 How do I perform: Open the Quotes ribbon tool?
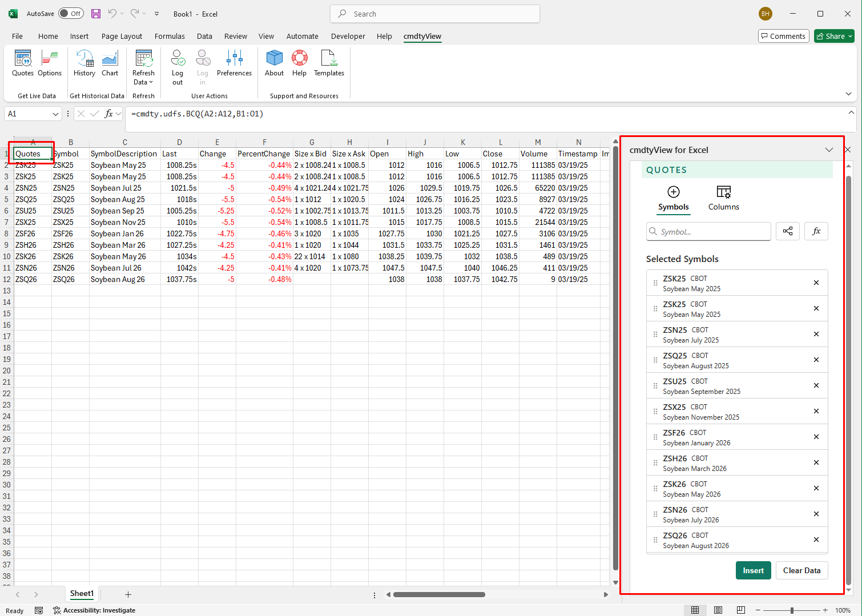(x=23, y=63)
